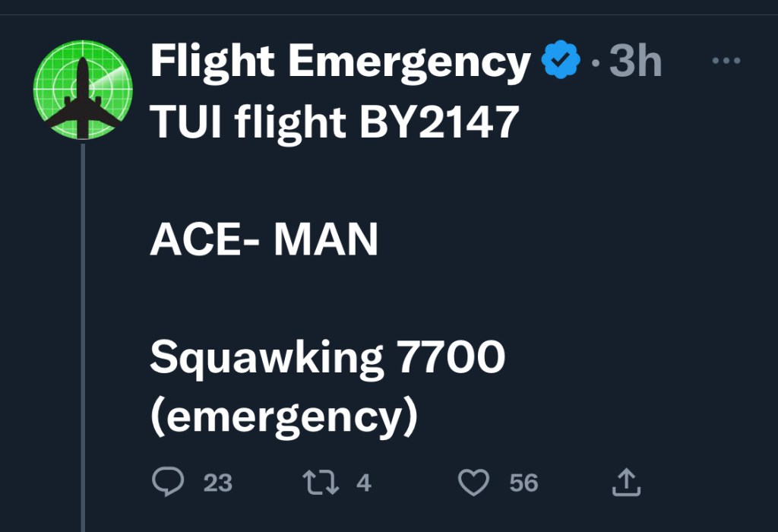Screen dimensions: 778x532
Task: Click the 3h timestamp link
Action: (x=635, y=62)
